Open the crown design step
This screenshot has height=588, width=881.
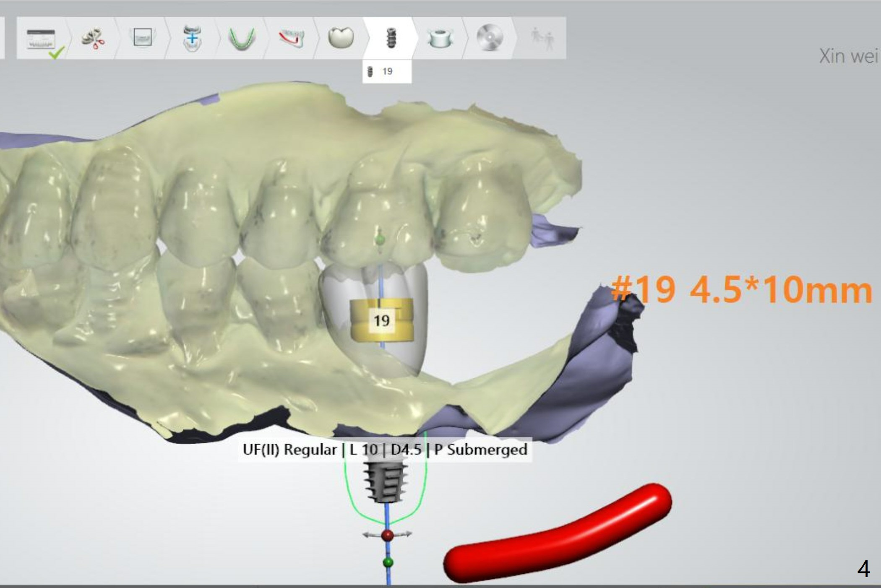(x=341, y=38)
